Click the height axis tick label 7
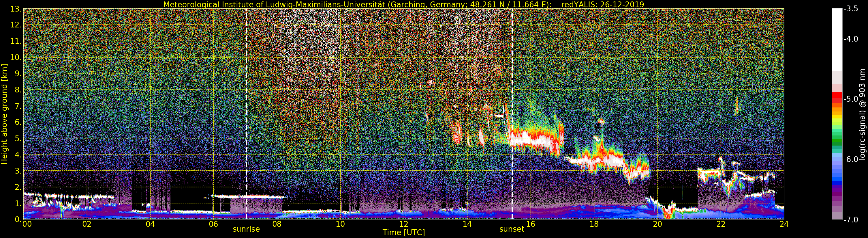The image size is (868, 238). [18, 106]
